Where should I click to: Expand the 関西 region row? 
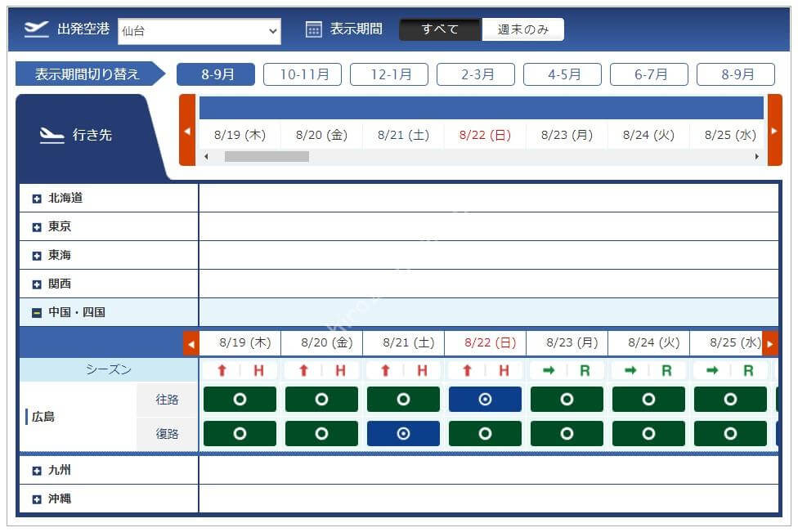click(x=37, y=284)
